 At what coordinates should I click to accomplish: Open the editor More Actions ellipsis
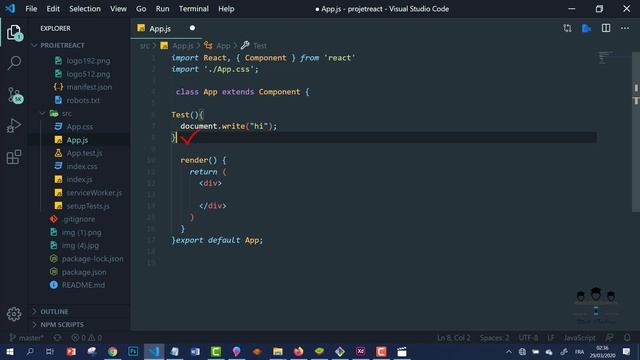[x=625, y=28]
